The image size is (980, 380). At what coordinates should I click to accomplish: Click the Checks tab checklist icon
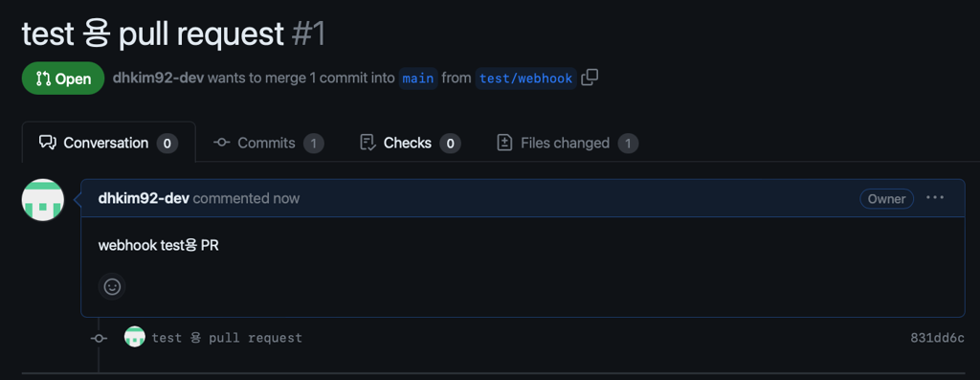[368, 144]
